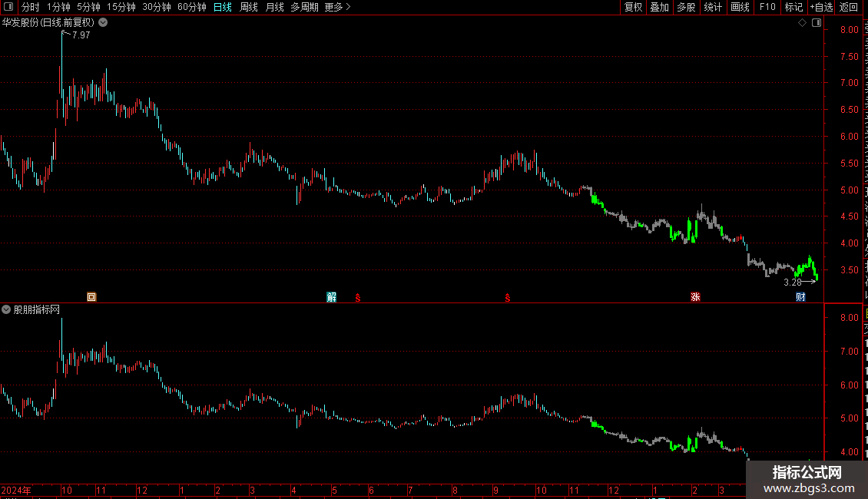The width and height of the screenshot is (868, 499).
Task: Open the 华发股份 chart title dropdown
Action: [x=103, y=23]
